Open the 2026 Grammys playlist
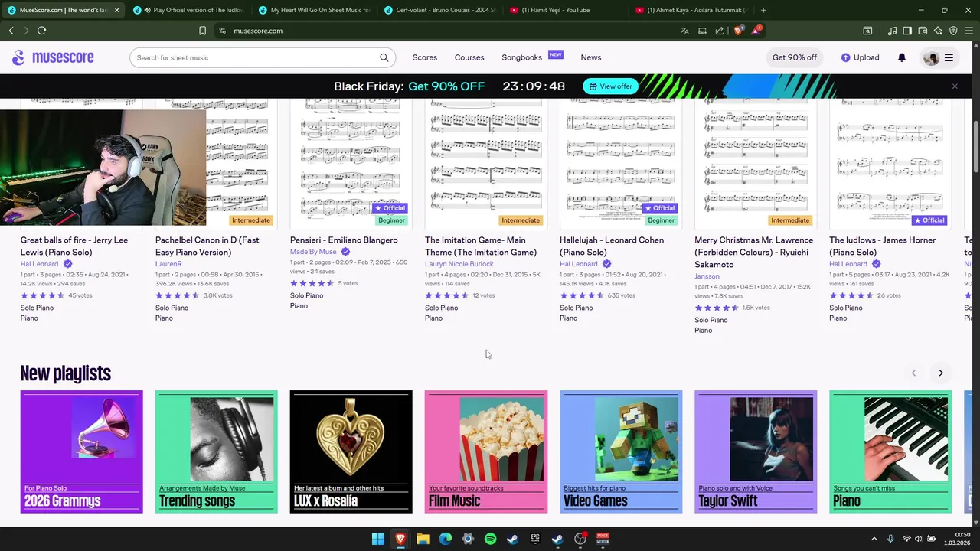The width and height of the screenshot is (980, 551). pyautogui.click(x=82, y=452)
